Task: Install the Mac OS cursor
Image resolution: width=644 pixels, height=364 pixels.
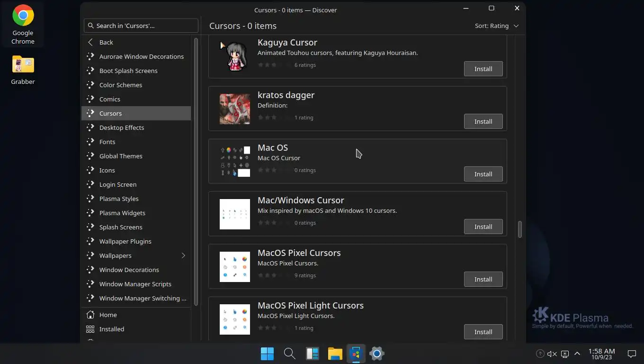Action: pyautogui.click(x=483, y=174)
